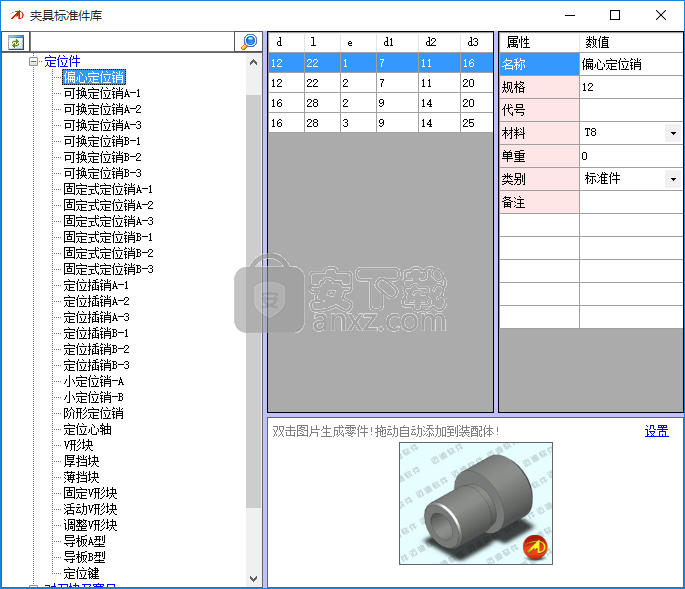685x589 pixels.
Task: Select 可换定位销B-1 tree item
Action: (102, 141)
